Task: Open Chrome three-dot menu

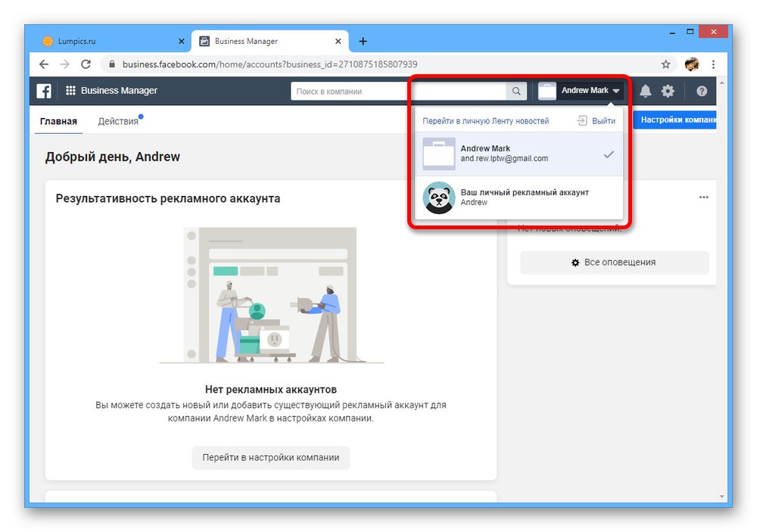Action: [713, 64]
